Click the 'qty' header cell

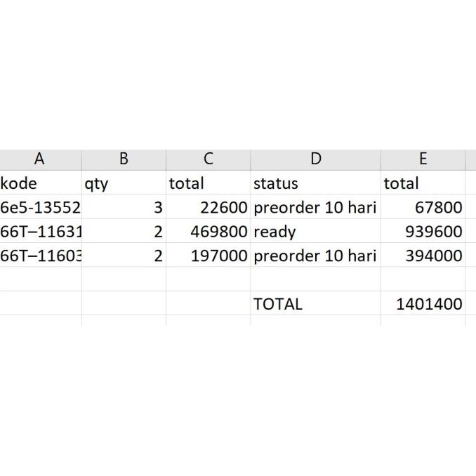[124, 183]
